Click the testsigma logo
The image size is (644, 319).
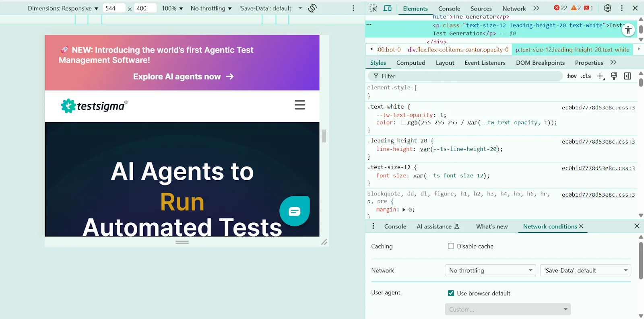95,106
